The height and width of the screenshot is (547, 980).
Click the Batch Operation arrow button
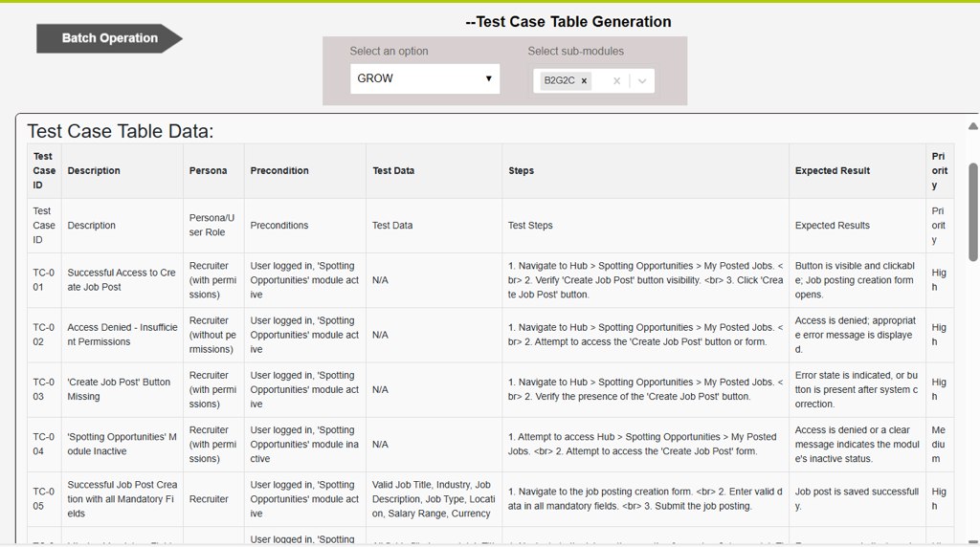(x=109, y=38)
